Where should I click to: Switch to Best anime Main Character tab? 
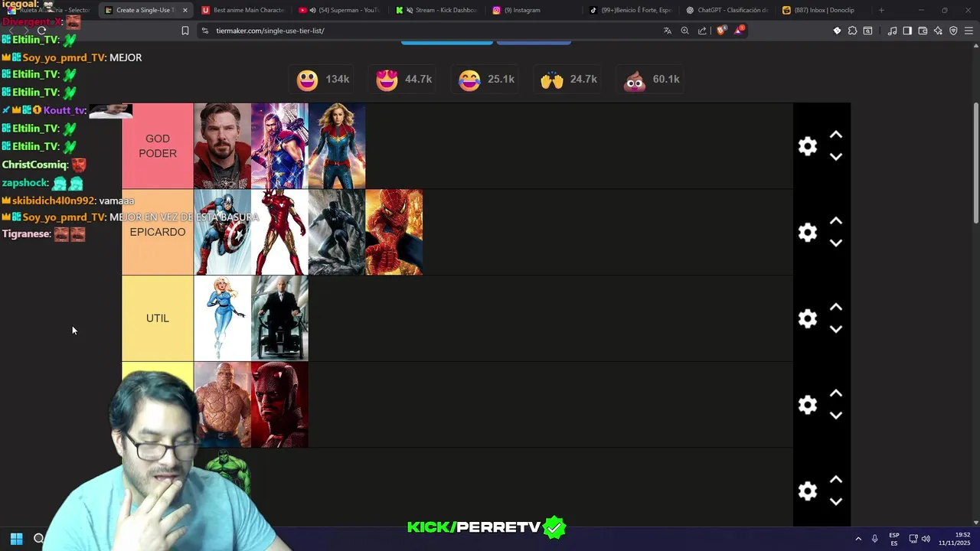pos(242,10)
